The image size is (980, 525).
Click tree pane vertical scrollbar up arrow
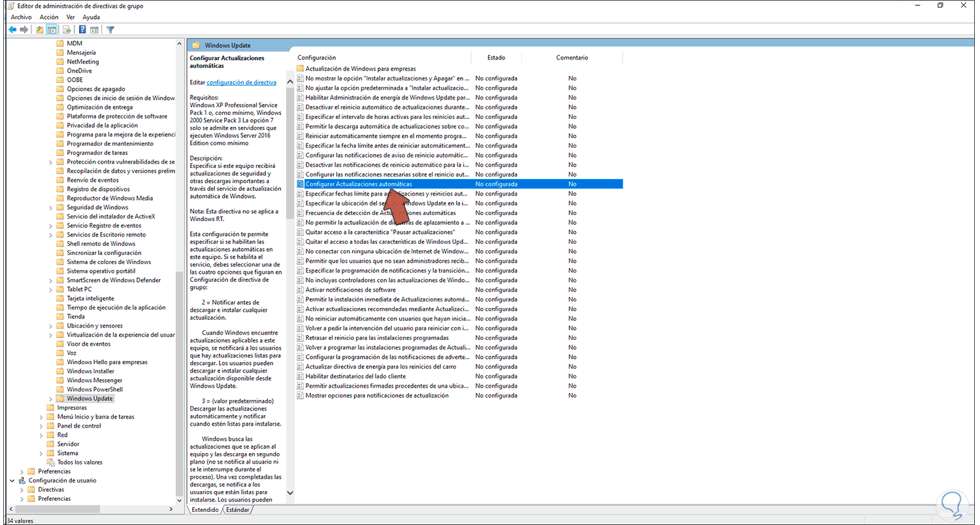point(180,44)
